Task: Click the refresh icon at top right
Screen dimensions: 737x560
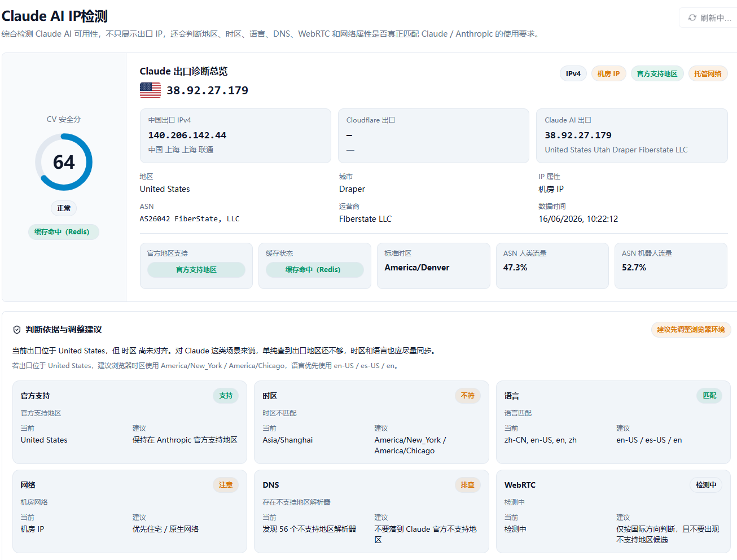Action: click(x=692, y=18)
